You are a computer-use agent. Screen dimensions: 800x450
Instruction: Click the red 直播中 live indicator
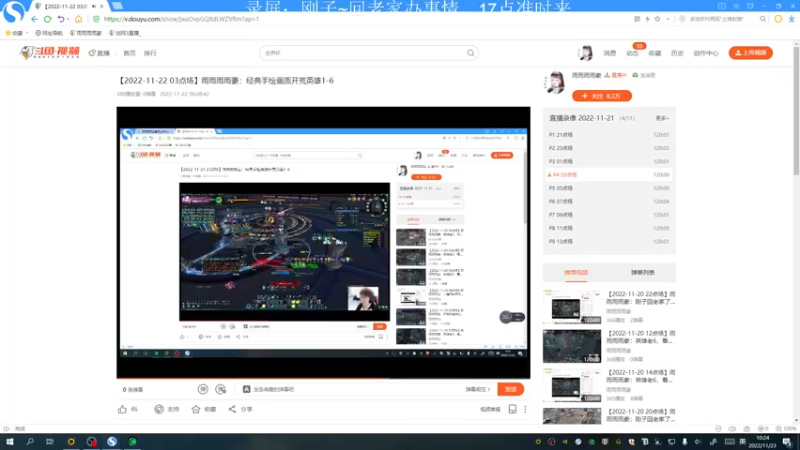[x=615, y=75]
